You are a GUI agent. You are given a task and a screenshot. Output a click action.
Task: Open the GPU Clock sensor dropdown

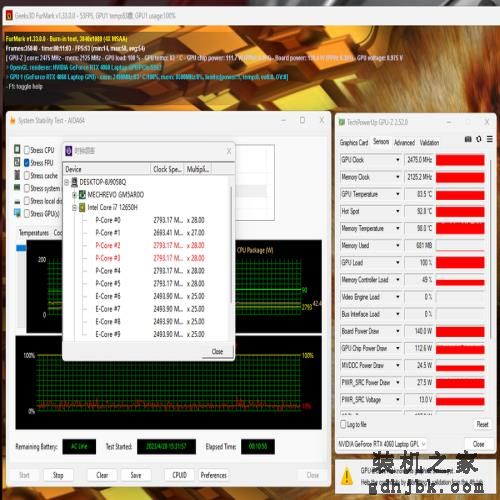[x=398, y=160]
